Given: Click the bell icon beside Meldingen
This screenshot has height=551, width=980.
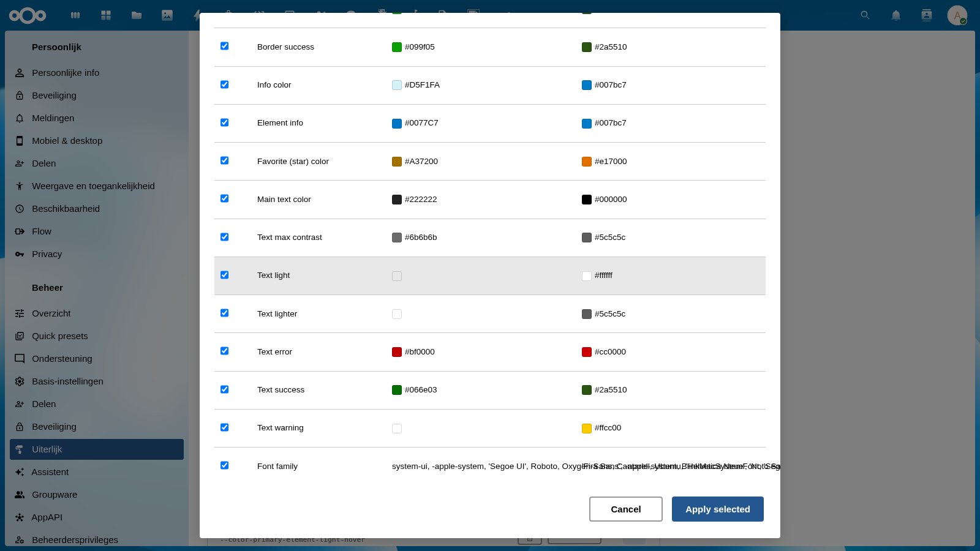Looking at the screenshot, I should [20, 118].
